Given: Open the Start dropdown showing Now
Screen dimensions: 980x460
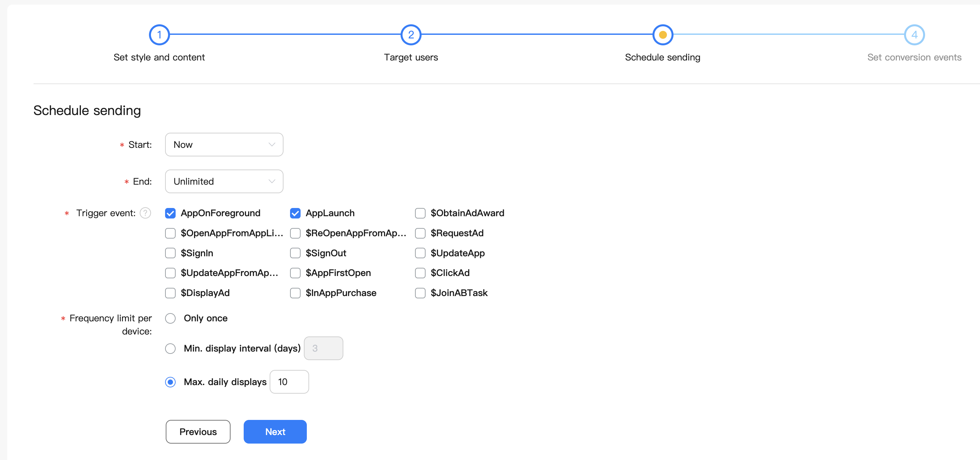Looking at the screenshot, I should coord(224,145).
